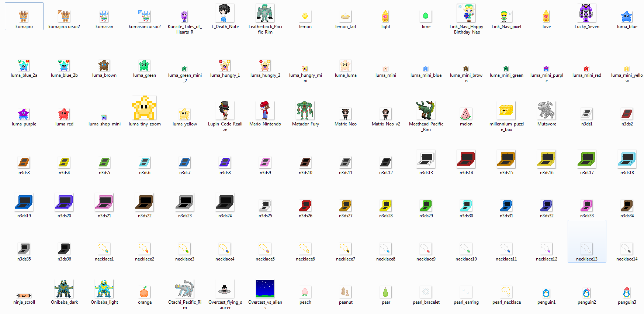Select the Onibaba_dark icon
The image size is (644, 314).
tap(64, 289)
